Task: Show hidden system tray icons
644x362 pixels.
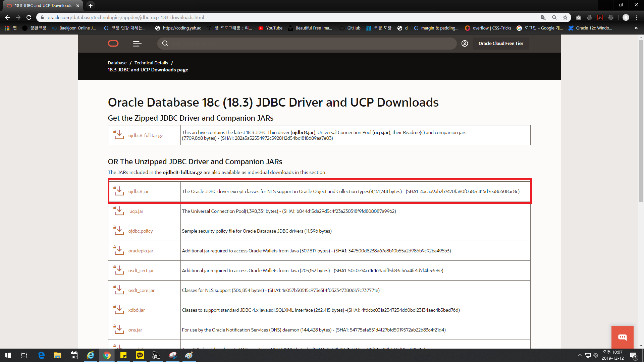Action: [580, 355]
